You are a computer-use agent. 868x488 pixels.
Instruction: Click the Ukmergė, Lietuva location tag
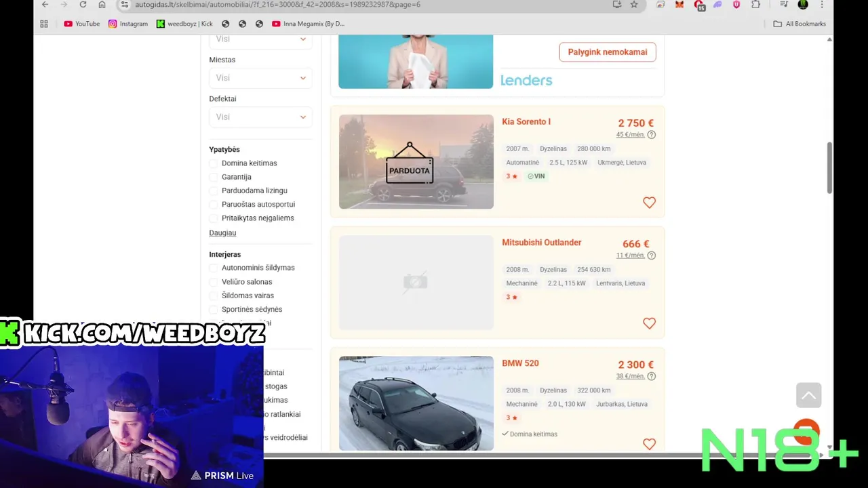pyautogui.click(x=622, y=163)
